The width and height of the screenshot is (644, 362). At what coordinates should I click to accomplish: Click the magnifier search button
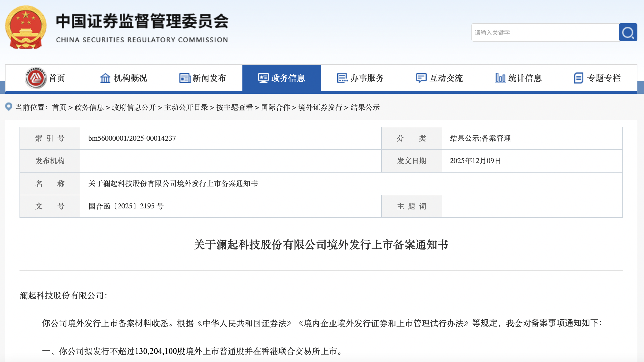click(628, 32)
